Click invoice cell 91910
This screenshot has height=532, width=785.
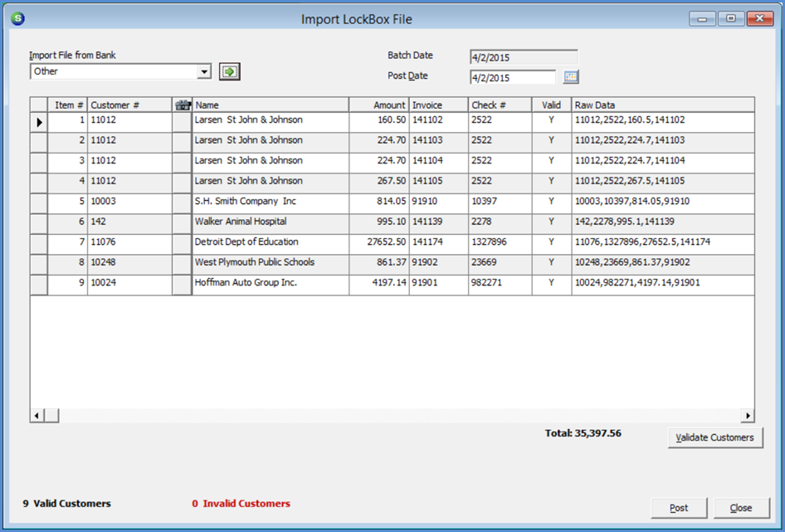[x=439, y=204]
